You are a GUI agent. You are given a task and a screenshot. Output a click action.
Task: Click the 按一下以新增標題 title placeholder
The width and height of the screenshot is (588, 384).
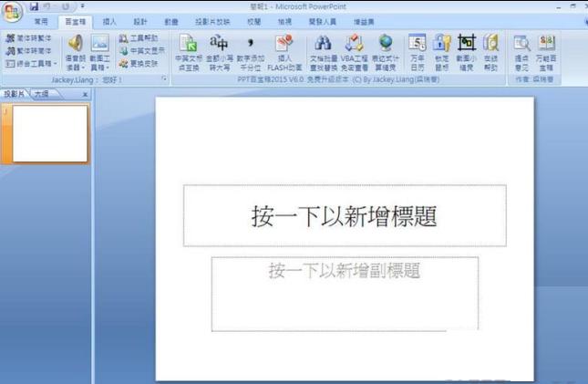coord(345,216)
